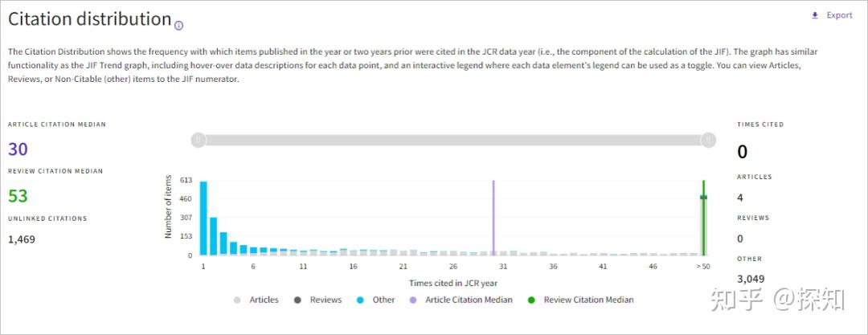This screenshot has height=335, width=868.
Task: Click the middle of the range slider track
Action: [452, 141]
